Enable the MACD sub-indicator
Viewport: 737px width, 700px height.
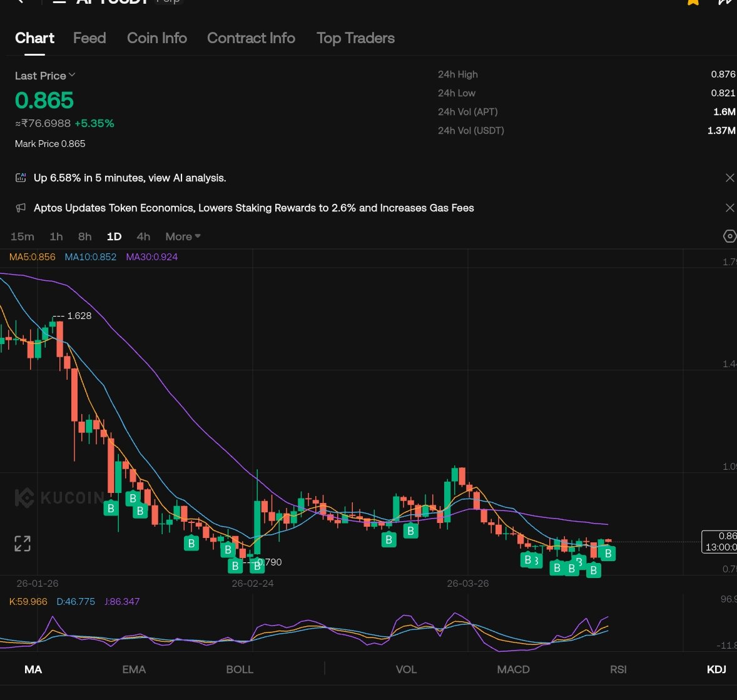[513, 669]
